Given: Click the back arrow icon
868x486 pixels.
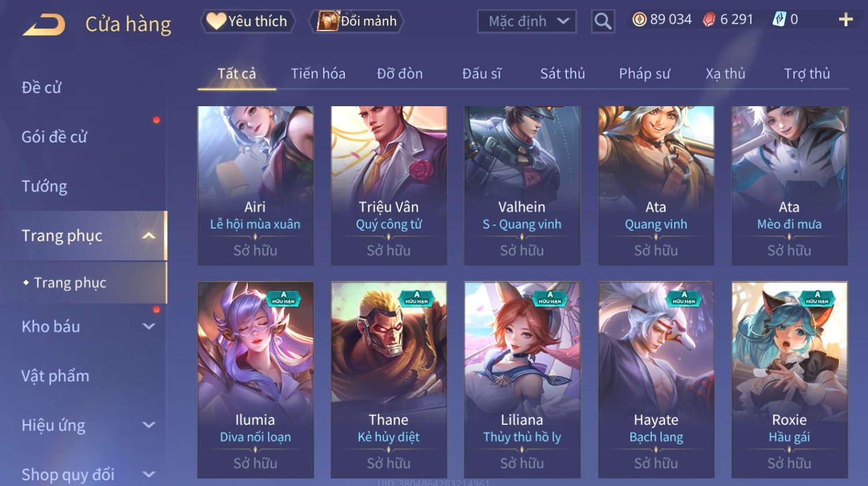Looking at the screenshot, I should [x=44, y=25].
